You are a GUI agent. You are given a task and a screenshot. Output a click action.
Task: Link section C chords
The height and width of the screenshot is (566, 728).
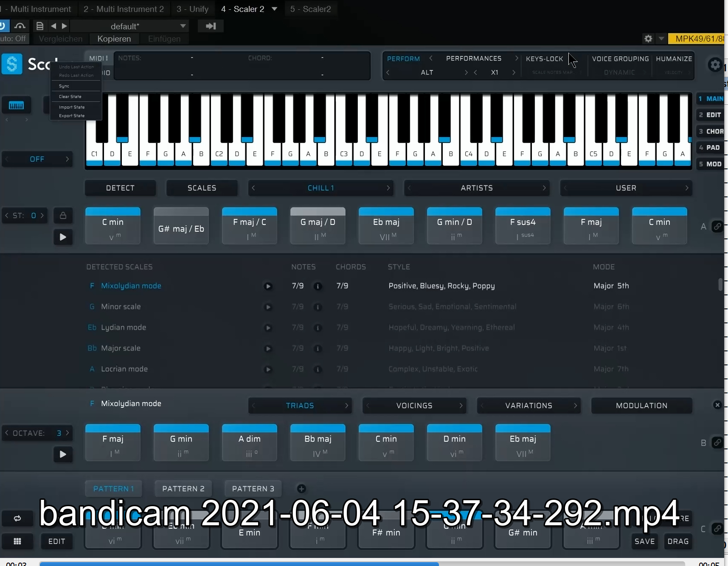[x=717, y=529]
